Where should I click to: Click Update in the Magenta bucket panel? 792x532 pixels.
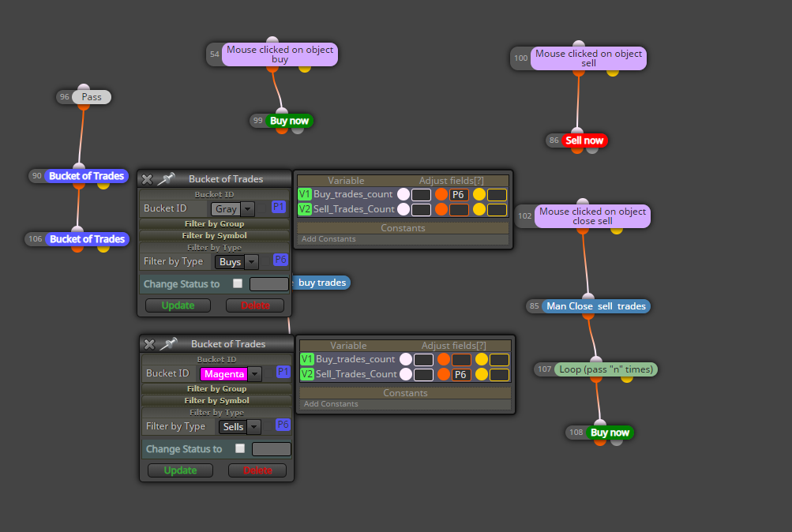[180, 470]
